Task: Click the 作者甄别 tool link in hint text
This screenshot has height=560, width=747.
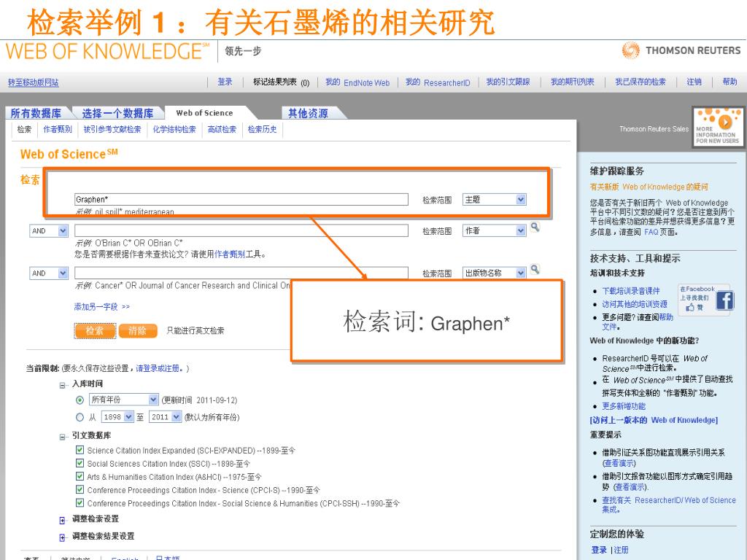Action: coord(230,254)
